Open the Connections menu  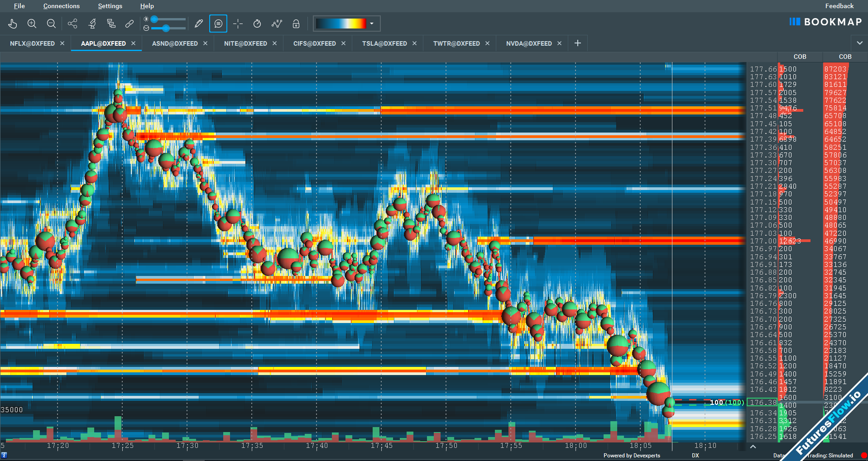coord(61,6)
